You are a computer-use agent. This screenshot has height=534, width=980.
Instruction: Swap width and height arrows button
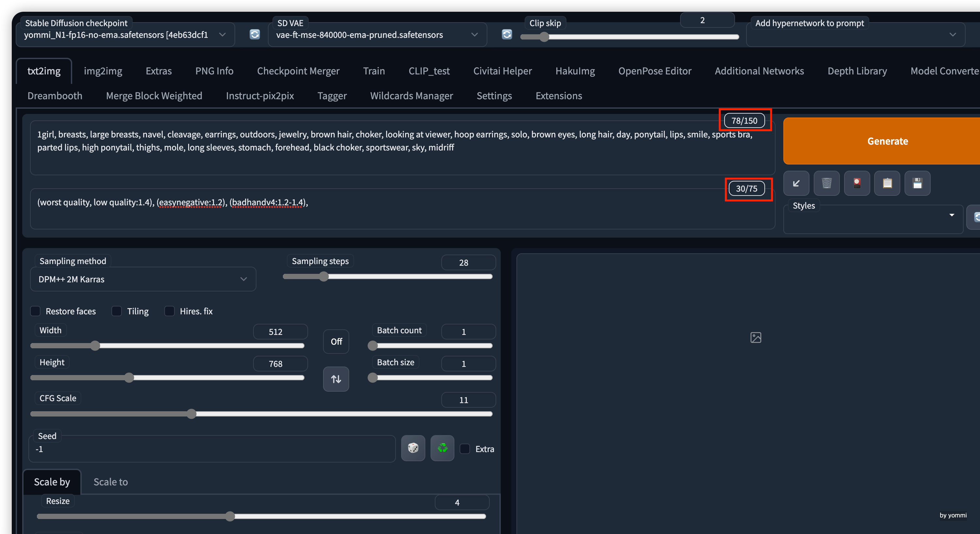pos(336,379)
